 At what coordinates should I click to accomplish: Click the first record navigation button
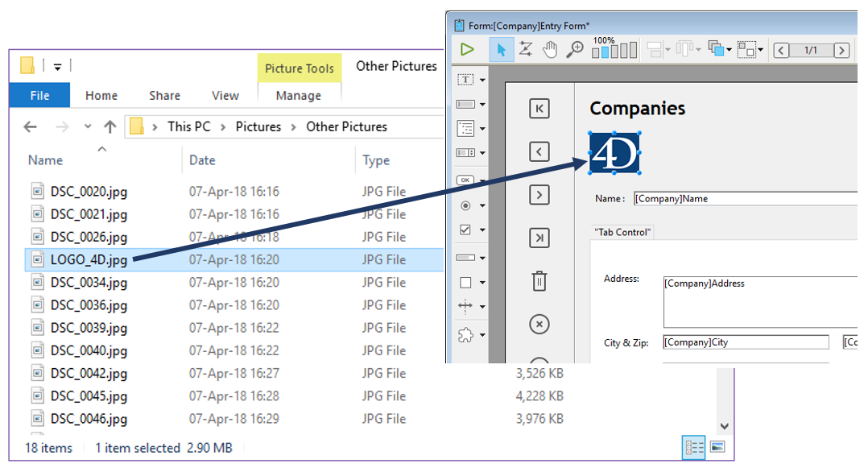539,109
